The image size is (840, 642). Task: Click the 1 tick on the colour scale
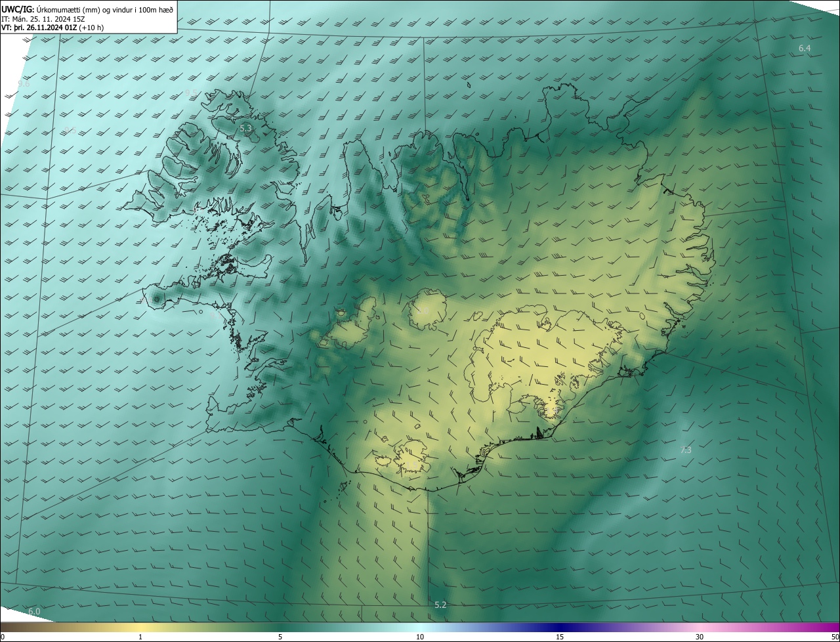[140, 637]
